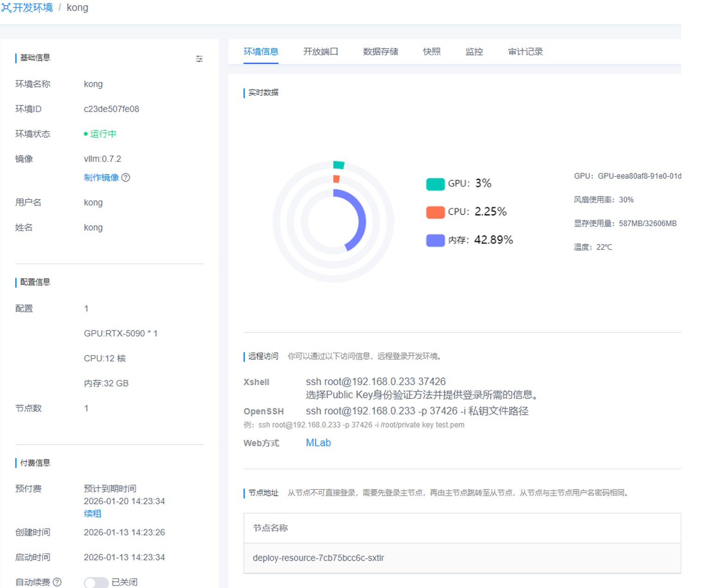Click the kong breadcrumb text
This screenshot has height=588, width=702.
[77, 8]
